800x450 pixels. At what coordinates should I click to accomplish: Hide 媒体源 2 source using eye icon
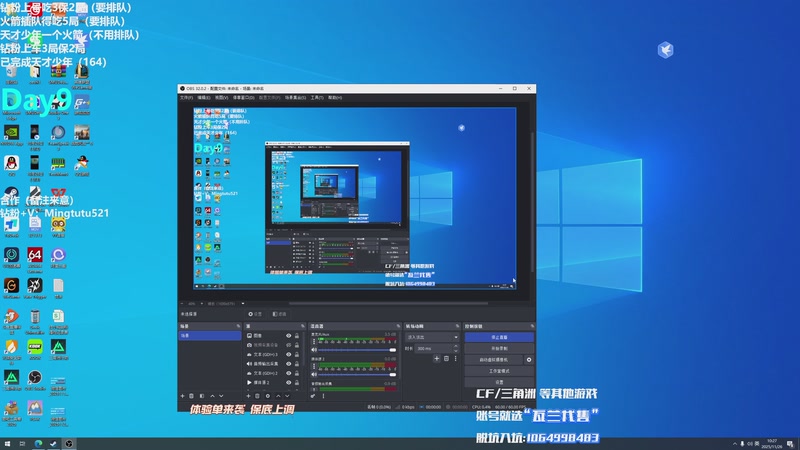289,383
